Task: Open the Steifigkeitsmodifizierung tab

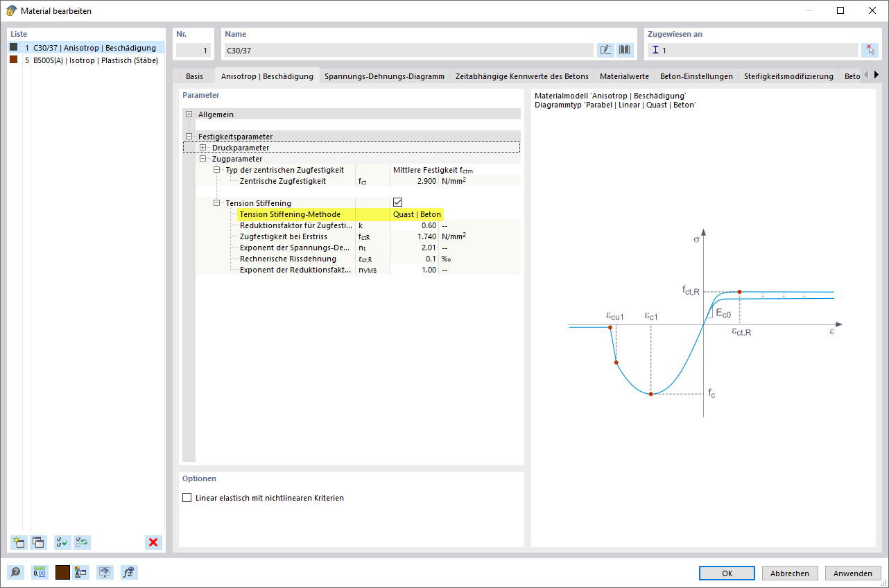Action: tap(788, 76)
